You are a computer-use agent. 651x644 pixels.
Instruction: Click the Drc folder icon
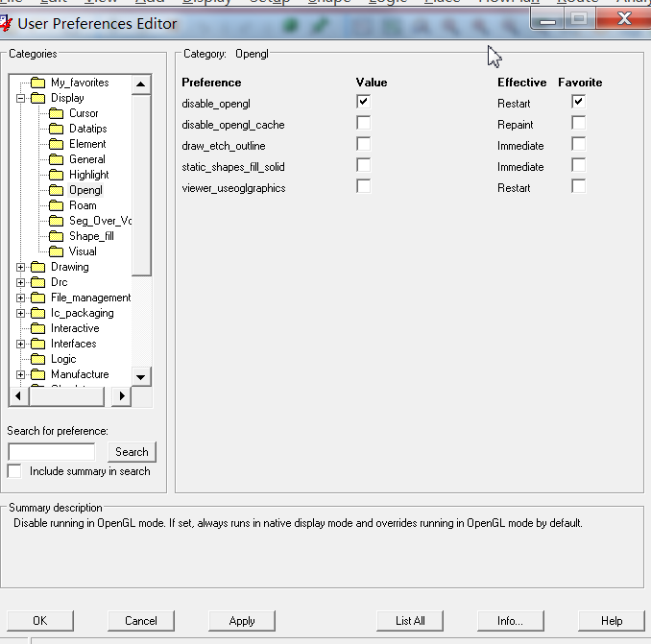(x=37, y=282)
